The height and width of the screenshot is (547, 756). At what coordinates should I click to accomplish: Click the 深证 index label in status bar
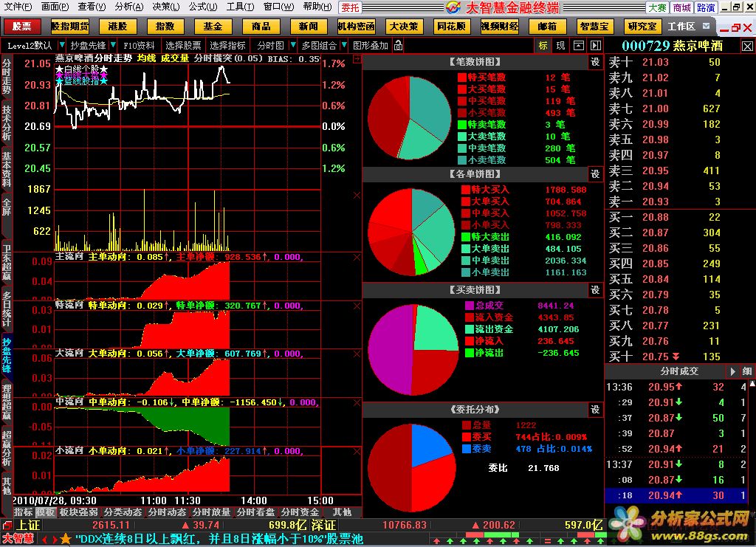coord(323,525)
